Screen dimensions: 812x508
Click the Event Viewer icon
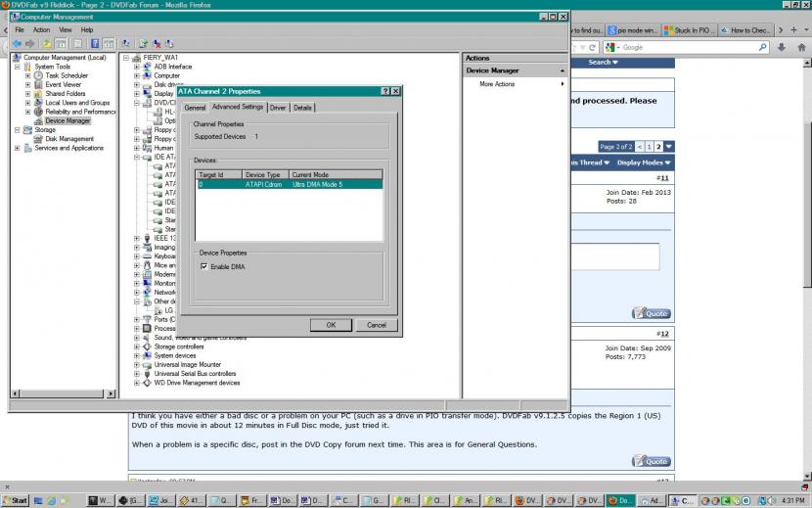[38, 84]
